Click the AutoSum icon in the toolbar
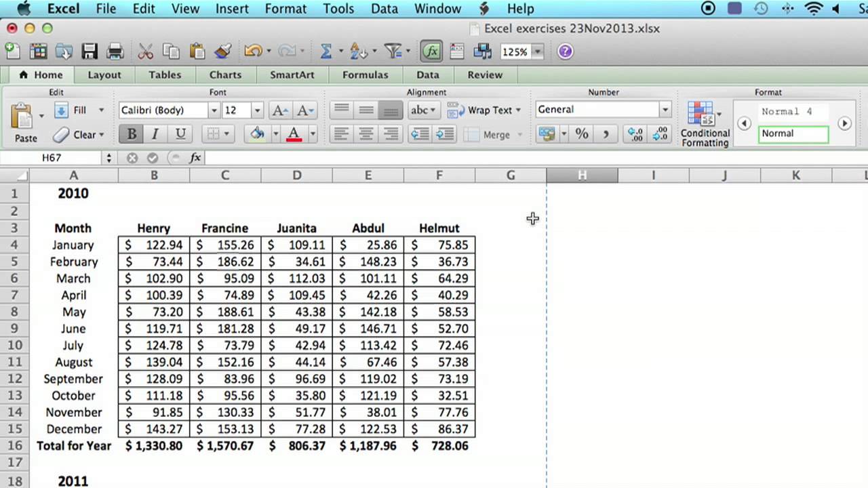This screenshot has height=488, width=868. [x=326, y=51]
